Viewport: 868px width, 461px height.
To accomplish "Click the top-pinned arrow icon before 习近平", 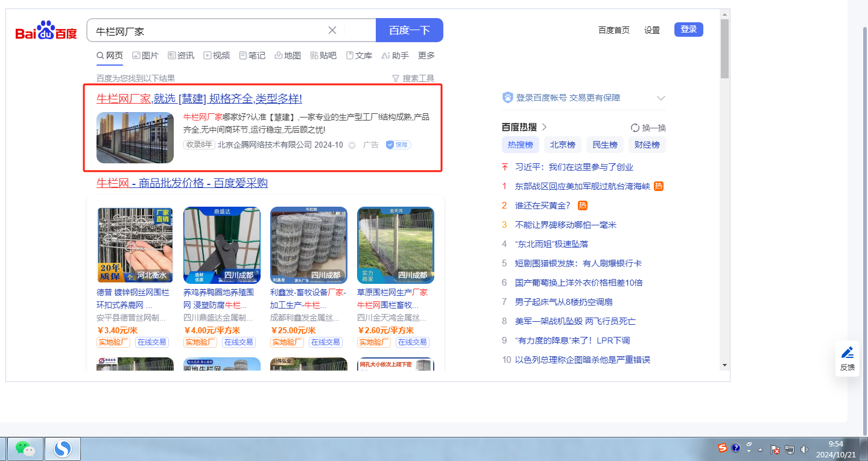I will pyautogui.click(x=505, y=167).
